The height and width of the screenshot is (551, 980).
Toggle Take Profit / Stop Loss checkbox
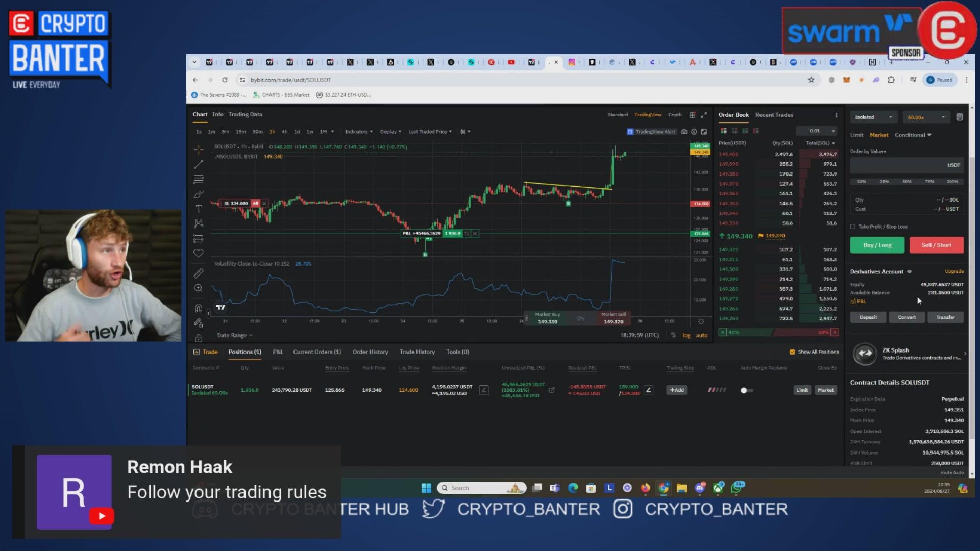tap(853, 227)
